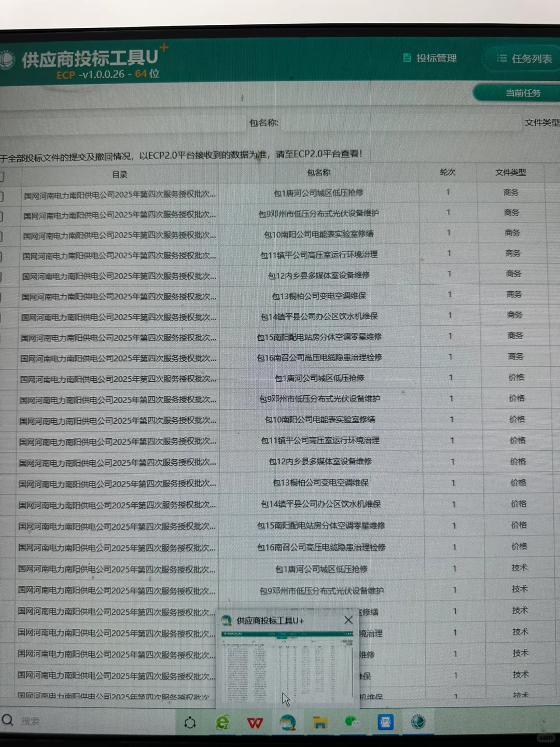The width and height of the screenshot is (560, 747).
Task: Select the 投标管理 menu item
Action: click(x=435, y=59)
